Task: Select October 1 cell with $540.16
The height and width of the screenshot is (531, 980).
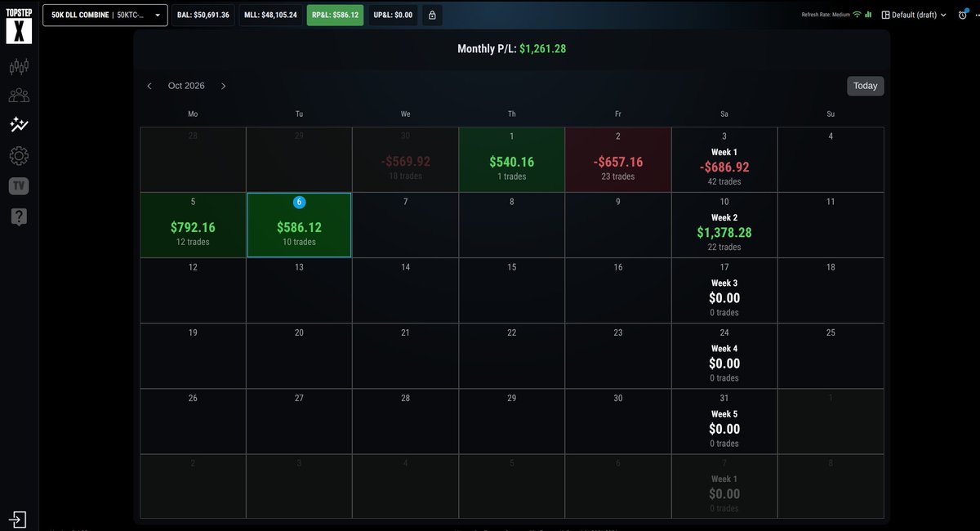Action: pyautogui.click(x=512, y=160)
